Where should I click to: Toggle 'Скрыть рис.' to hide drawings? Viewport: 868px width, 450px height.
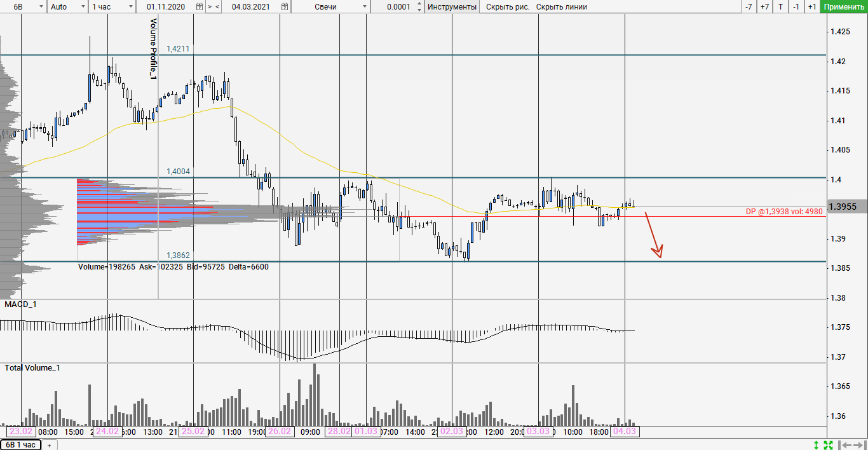coord(507,7)
